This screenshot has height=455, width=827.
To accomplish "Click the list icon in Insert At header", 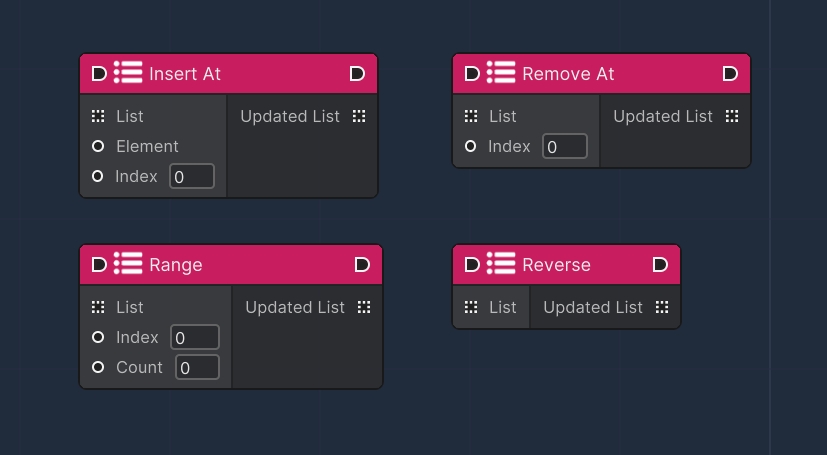I will click(x=128, y=73).
